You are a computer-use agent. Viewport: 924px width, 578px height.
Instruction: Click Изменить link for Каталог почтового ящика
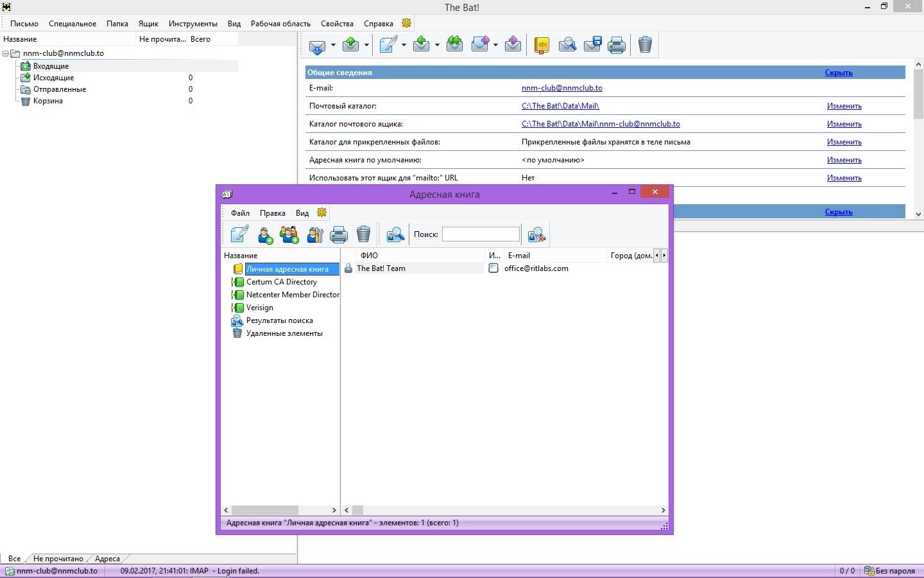[x=844, y=124]
